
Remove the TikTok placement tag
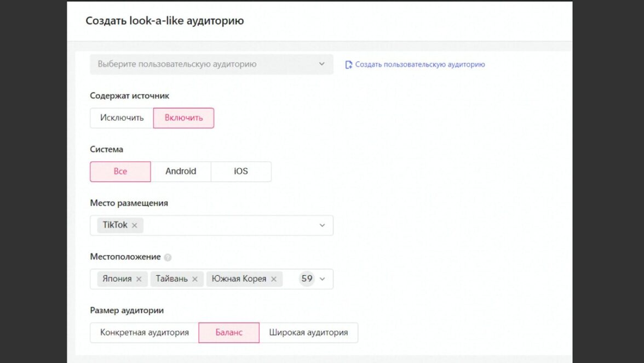click(134, 225)
